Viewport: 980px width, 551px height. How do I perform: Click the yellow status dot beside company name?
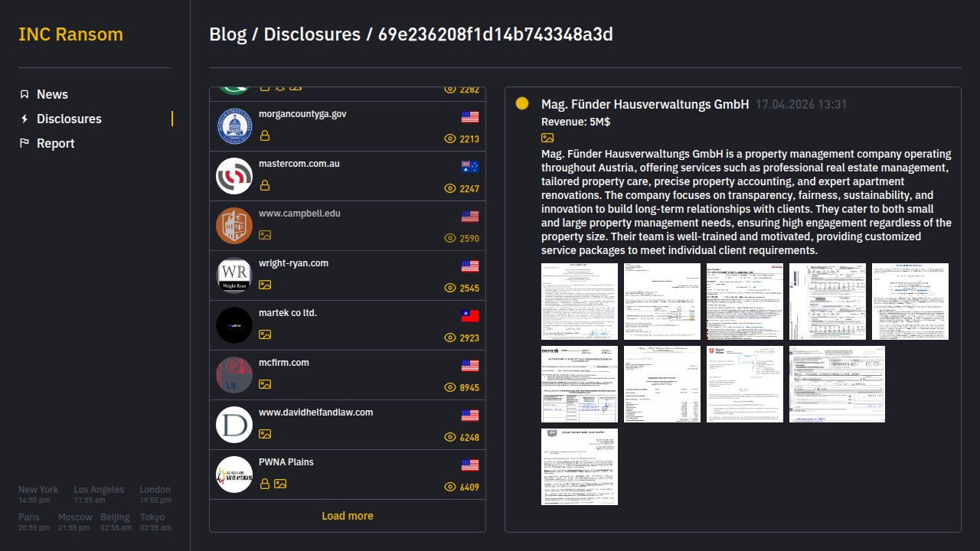tap(522, 104)
